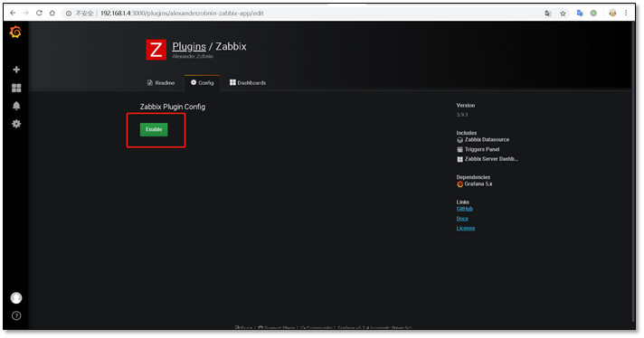
Task: Click the Zabbix Datasource text
Action: point(488,139)
